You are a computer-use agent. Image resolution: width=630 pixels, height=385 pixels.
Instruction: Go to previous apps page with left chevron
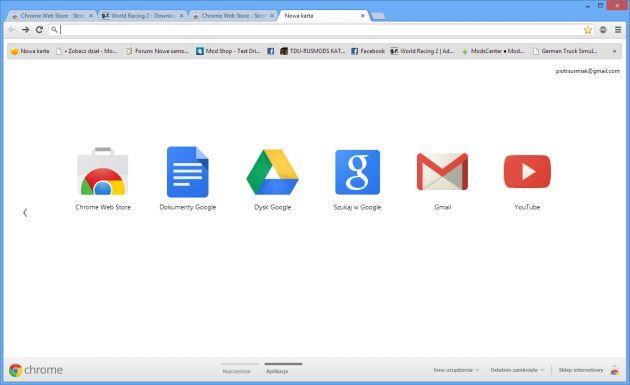point(25,212)
